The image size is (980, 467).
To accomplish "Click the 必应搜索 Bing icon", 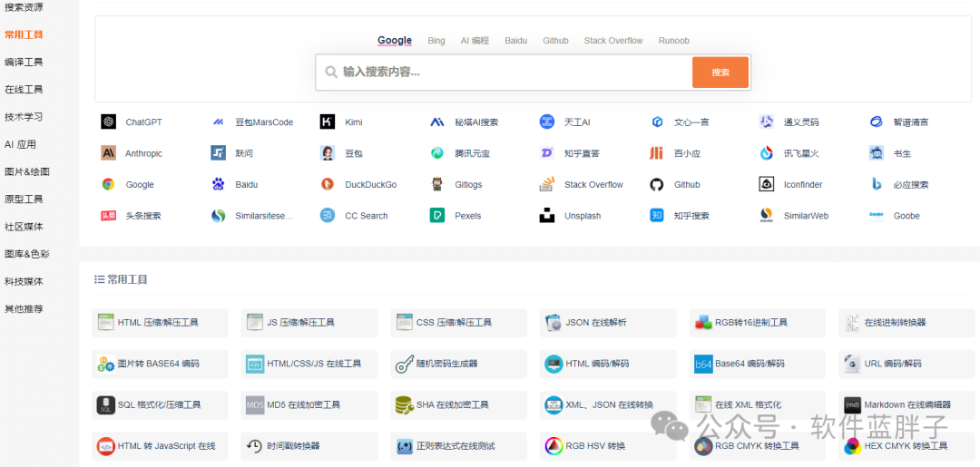I will (877, 184).
